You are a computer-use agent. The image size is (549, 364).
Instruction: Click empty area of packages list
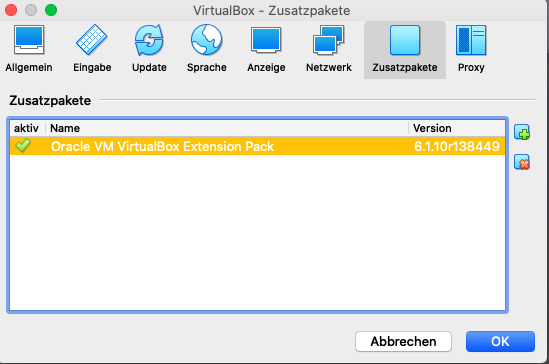click(257, 233)
